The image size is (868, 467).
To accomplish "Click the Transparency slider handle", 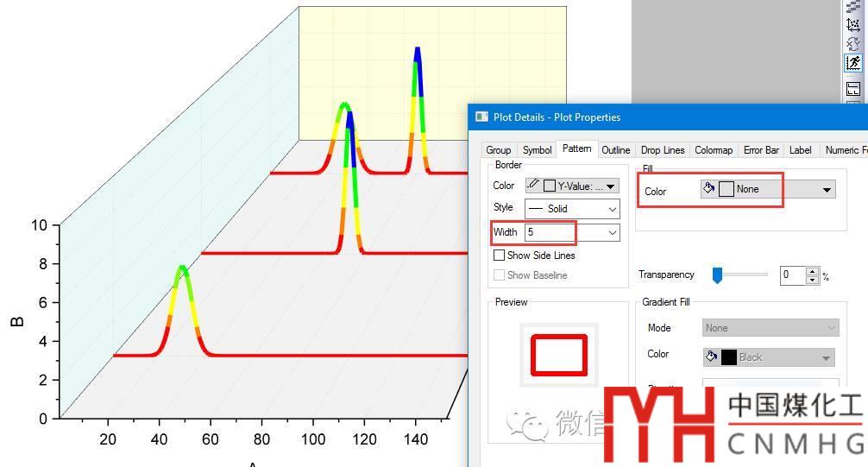I will [x=717, y=275].
